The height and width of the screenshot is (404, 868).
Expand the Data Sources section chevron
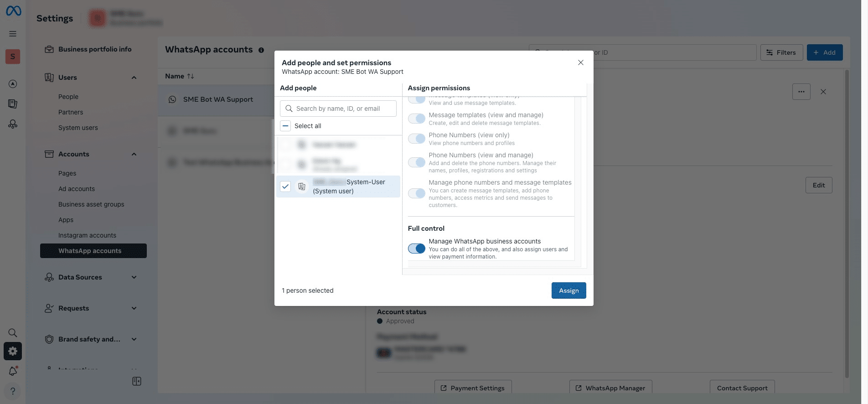pos(134,277)
